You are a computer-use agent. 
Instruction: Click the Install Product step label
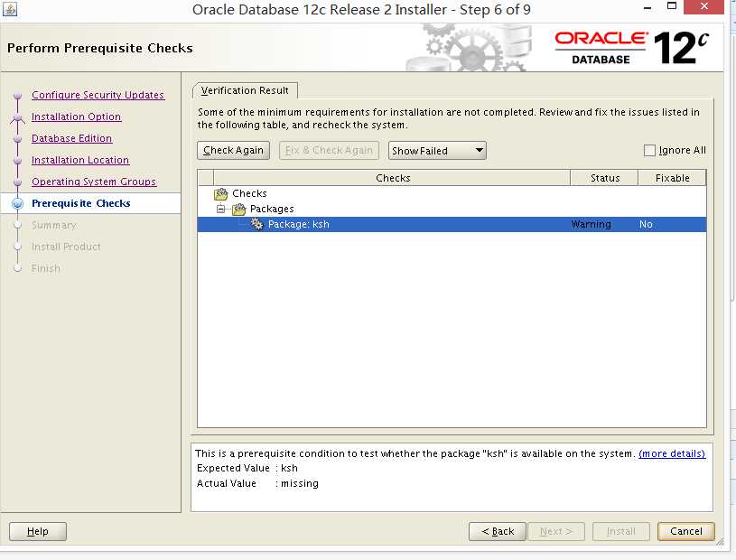(x=66, y=247)
